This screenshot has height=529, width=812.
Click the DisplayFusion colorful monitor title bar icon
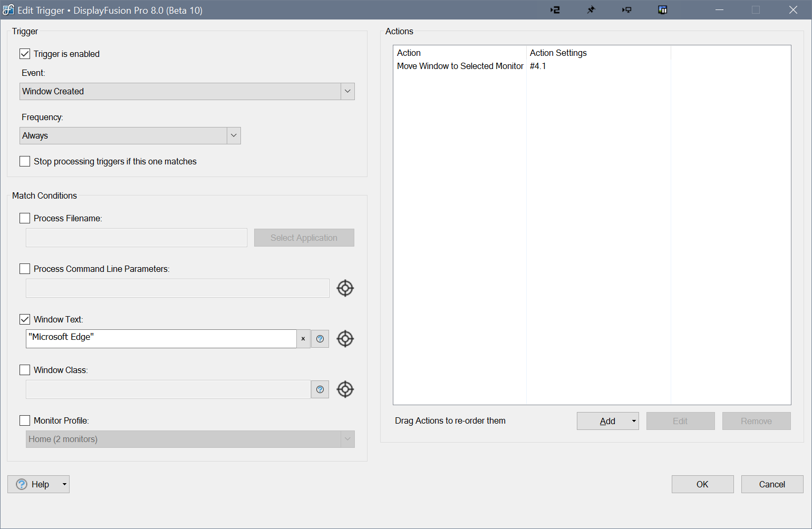(x=663, y=10)
